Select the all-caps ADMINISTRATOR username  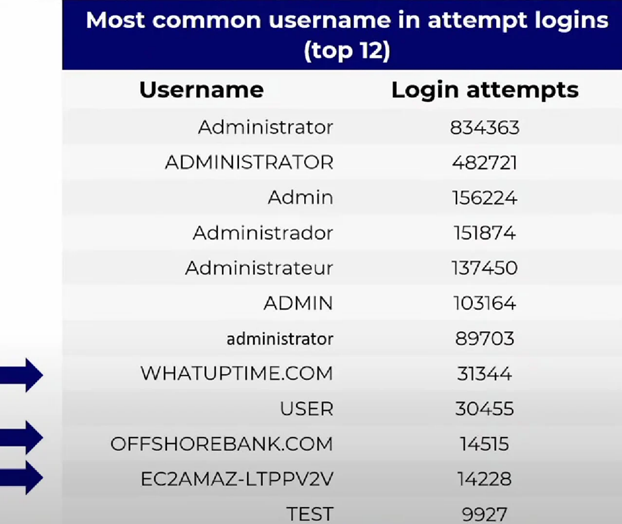tap(249, 162)
